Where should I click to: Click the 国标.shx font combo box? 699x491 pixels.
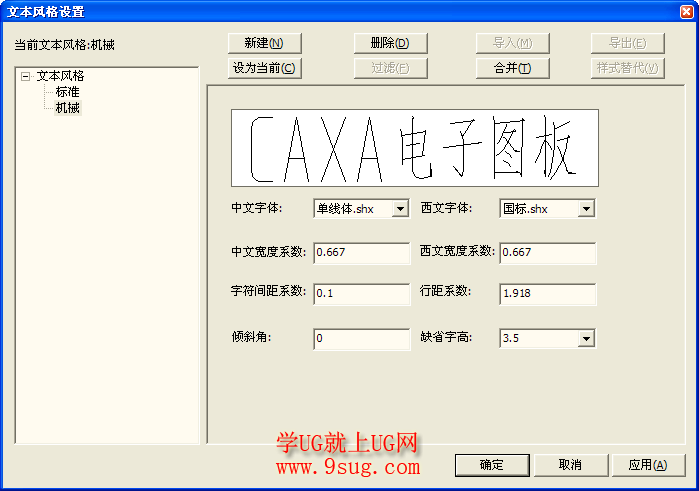[547, 208]
